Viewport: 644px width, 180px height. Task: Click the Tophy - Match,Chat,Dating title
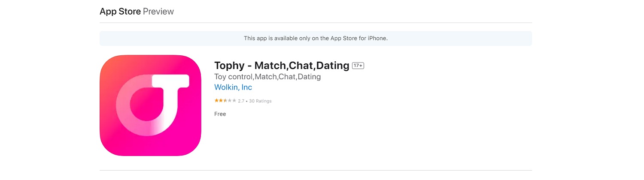(282, 66)
